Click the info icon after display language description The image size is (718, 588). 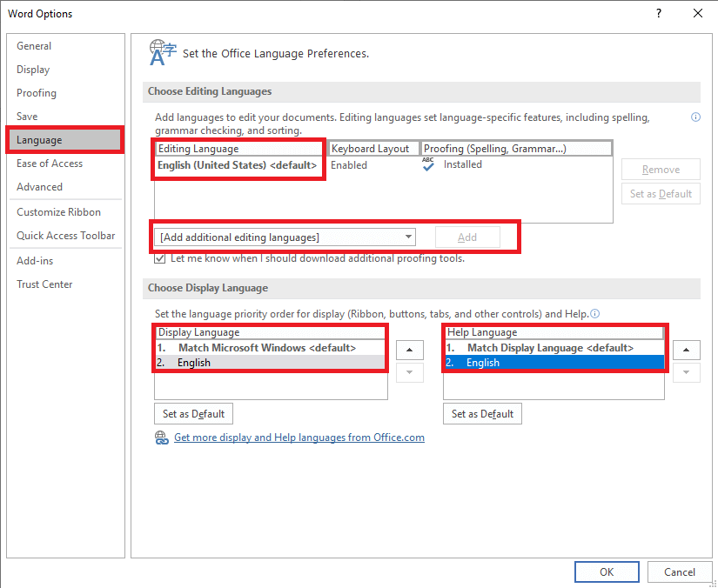(594, 314)
